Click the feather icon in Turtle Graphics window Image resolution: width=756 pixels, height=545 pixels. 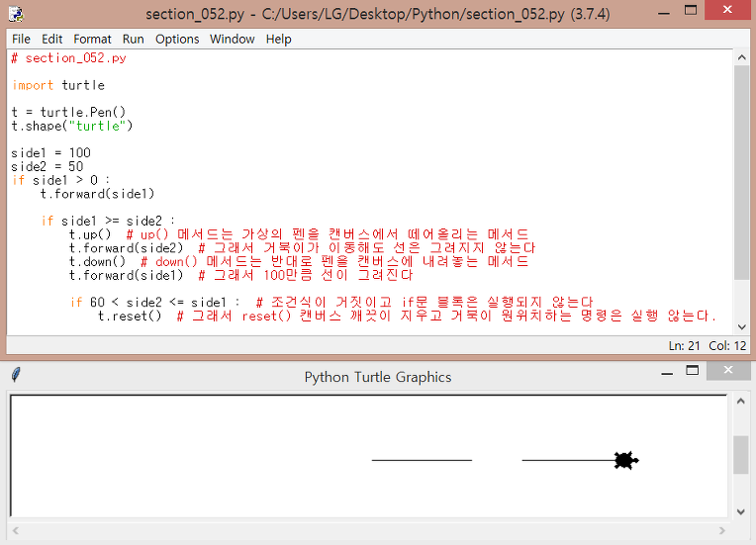(x=16, y=375)
